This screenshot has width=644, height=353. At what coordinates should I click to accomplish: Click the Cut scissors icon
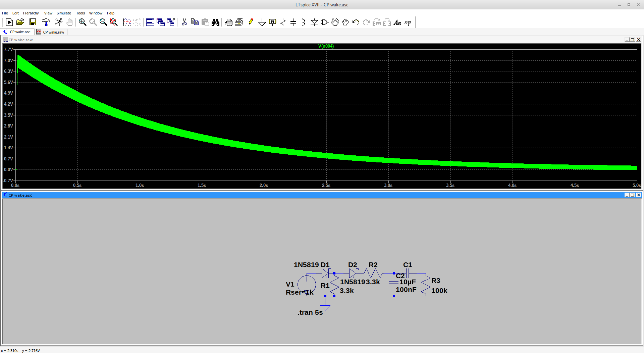[184, 22]
